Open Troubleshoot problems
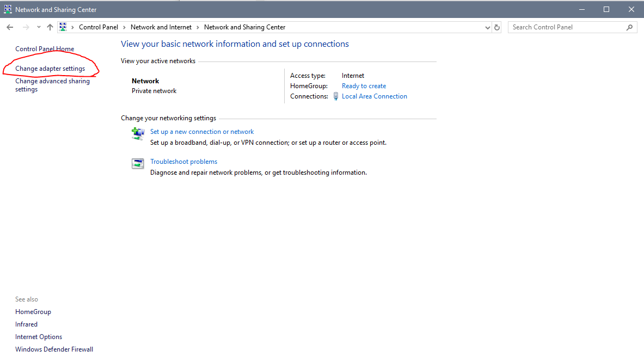644x363 pixels. point(183,162)
